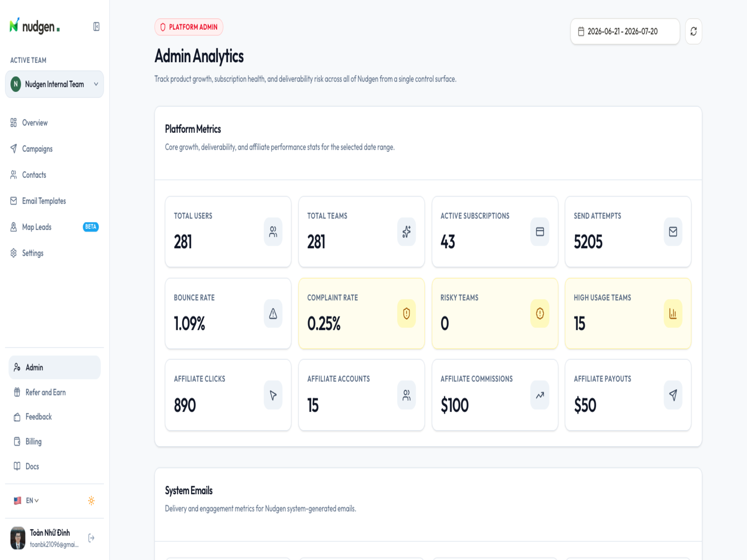Collapse the sidebar with the panel icon
747x560 pixels.
coord(96,27)
